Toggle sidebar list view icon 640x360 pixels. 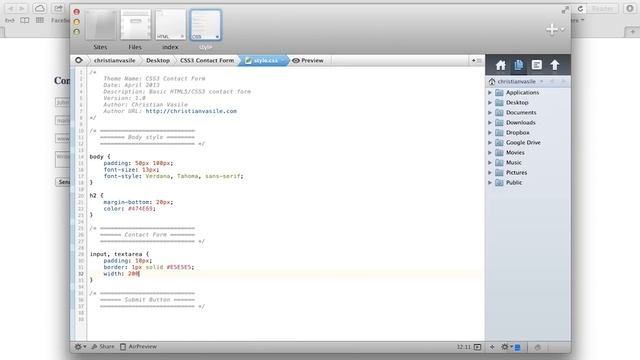[518, 347]
